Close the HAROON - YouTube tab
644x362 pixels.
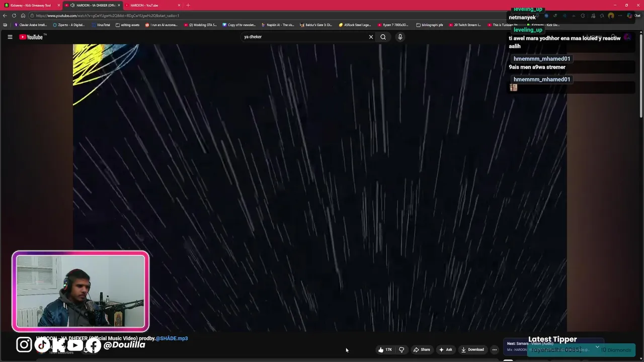[x=179, y=5]
